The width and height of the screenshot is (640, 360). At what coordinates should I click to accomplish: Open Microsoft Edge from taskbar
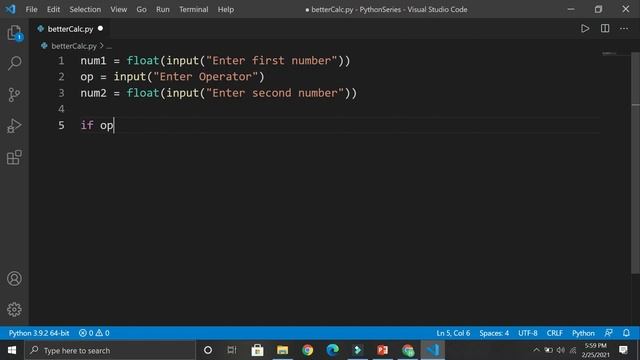(333, 350)
